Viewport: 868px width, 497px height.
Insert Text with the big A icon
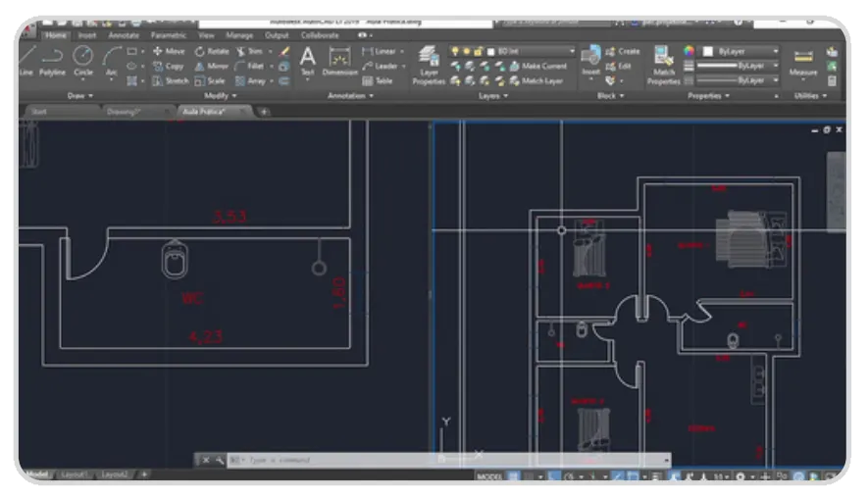(308, 61)
